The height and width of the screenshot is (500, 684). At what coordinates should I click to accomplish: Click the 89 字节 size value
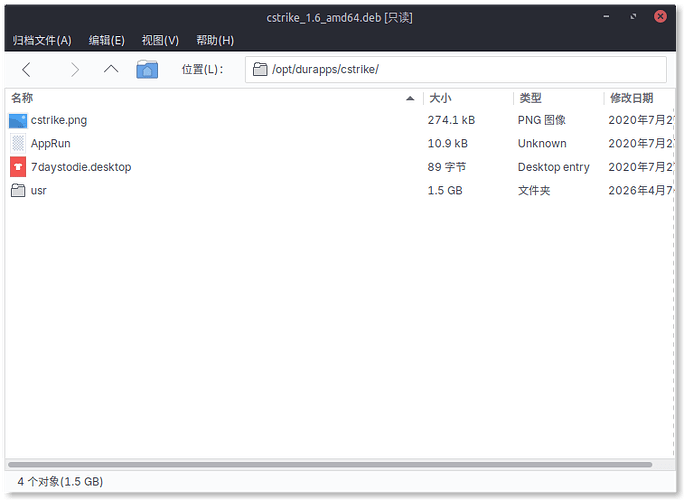click(x=447, y=167)
